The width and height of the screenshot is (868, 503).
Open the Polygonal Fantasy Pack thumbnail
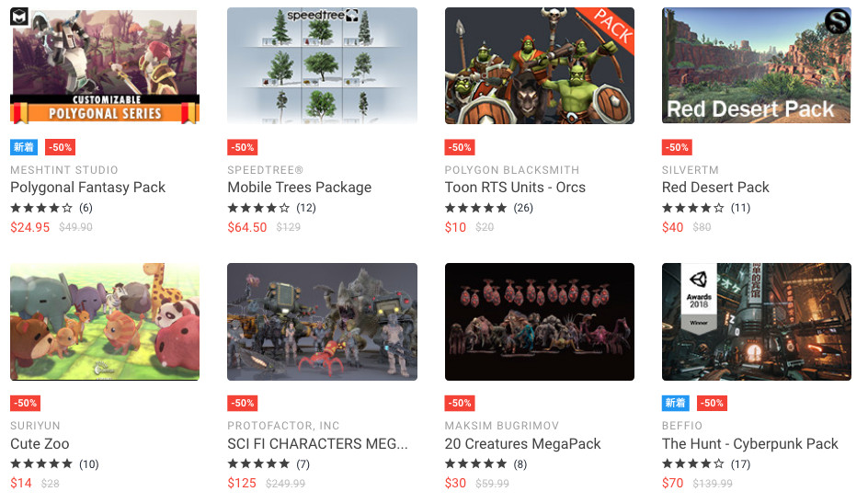105,65
